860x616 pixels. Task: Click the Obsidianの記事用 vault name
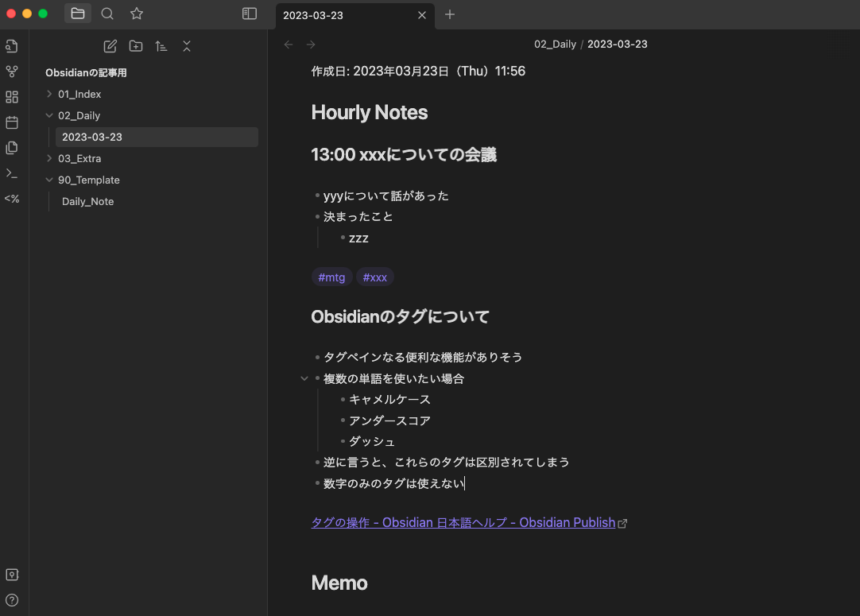click(86, 73)
